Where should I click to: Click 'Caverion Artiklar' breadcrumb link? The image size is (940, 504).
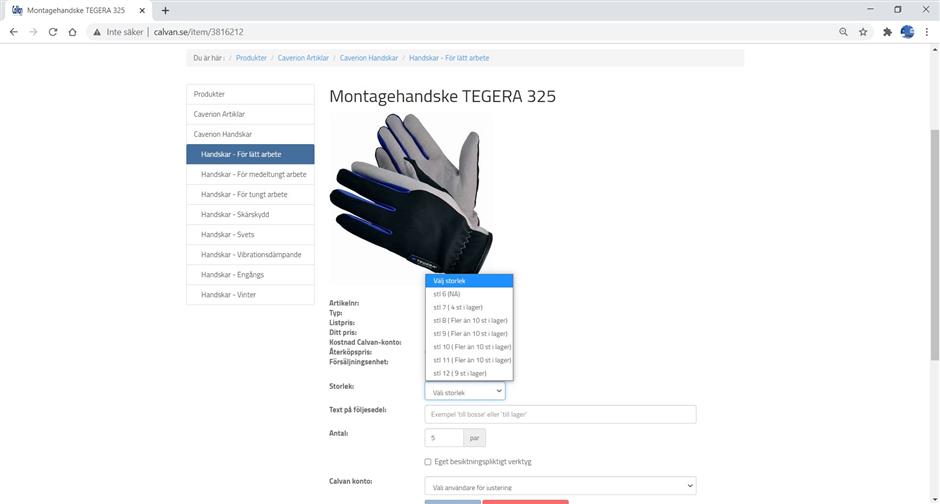pos(303,58)
